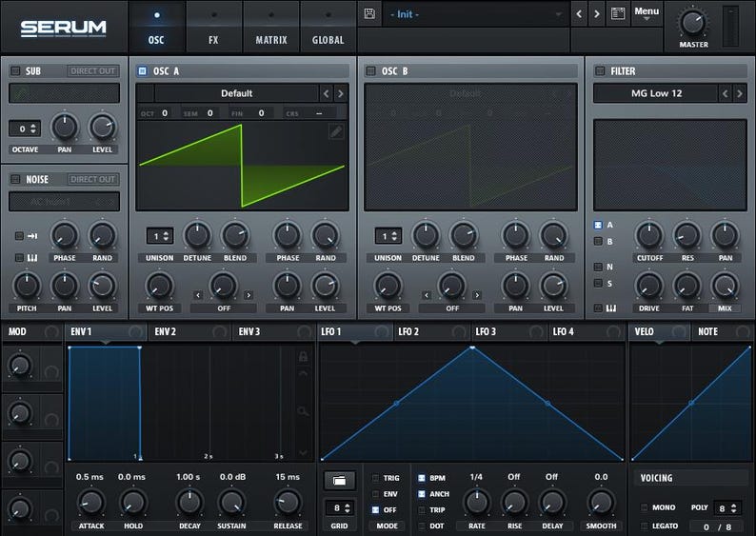Go to the previous preset arrow
This screenshot has height=536, width=756.
[579, 14]
